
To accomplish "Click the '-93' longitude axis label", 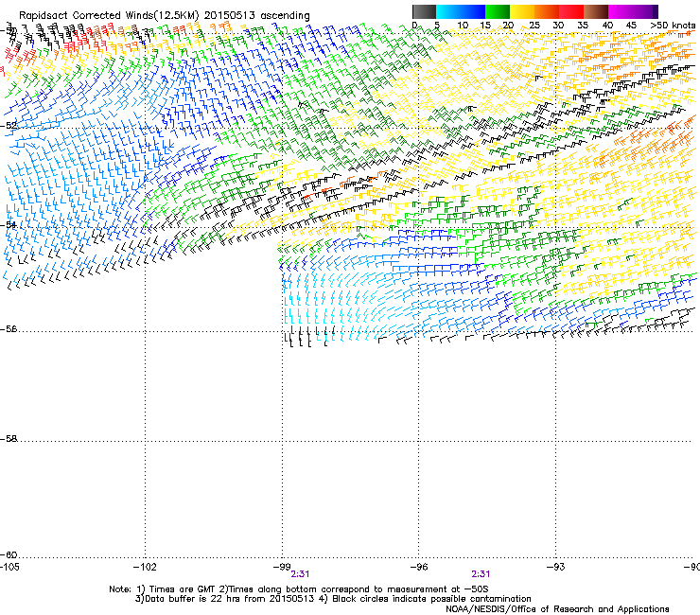I will (556, 567).
